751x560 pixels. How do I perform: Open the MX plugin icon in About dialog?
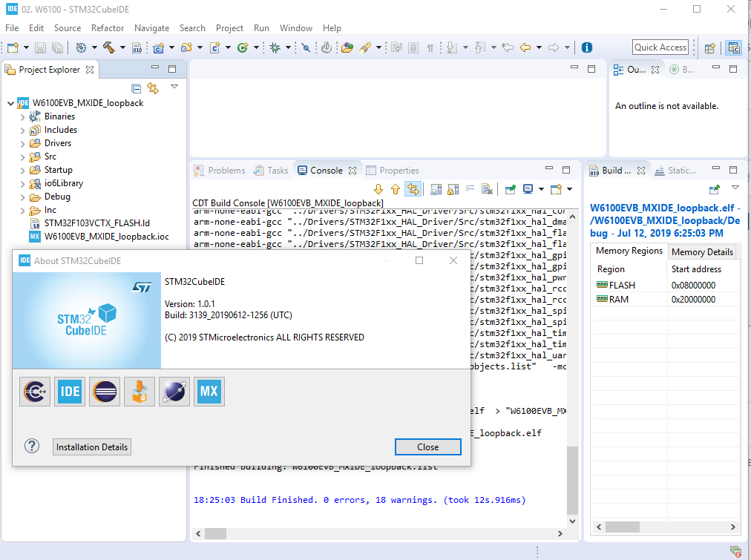click(x=209, y=392)
